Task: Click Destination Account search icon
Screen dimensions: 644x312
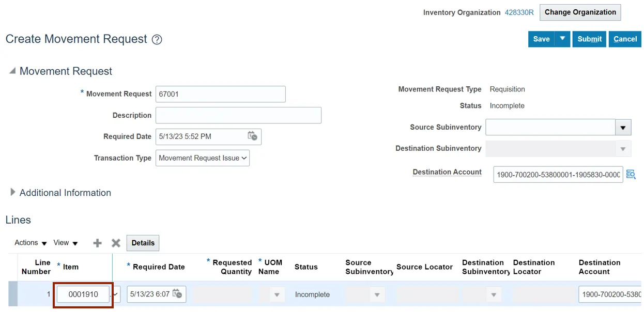Action: click(631, 175)
